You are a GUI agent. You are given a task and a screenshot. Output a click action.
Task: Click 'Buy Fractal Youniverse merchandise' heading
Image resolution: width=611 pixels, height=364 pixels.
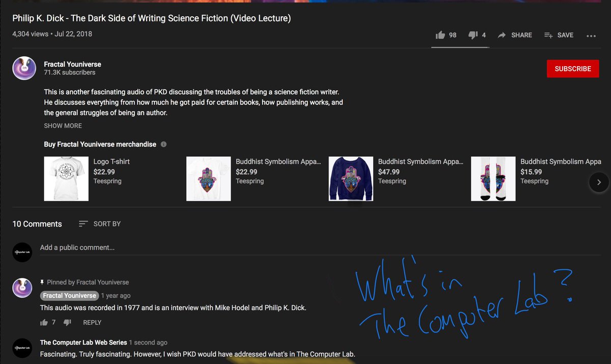click(x=100, y=145)
